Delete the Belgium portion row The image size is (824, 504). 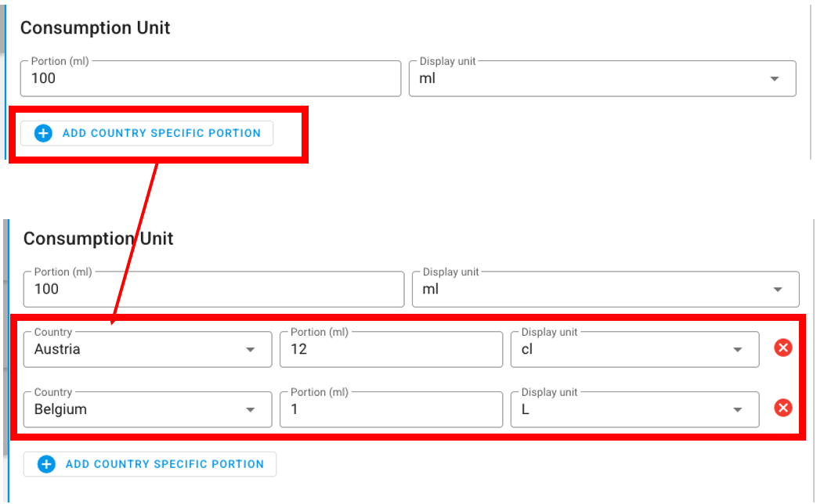[x=783, y=408]
